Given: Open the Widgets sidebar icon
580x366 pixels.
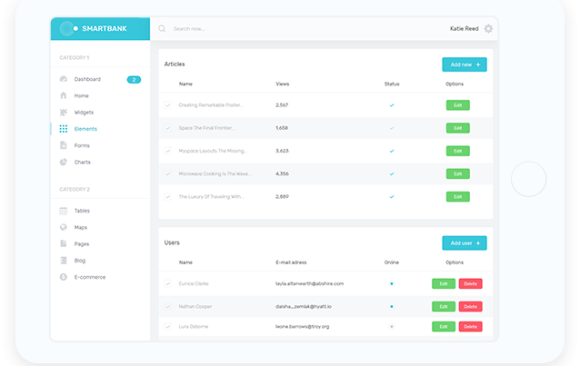Looking at the screenshot, I should click(63, 112).
